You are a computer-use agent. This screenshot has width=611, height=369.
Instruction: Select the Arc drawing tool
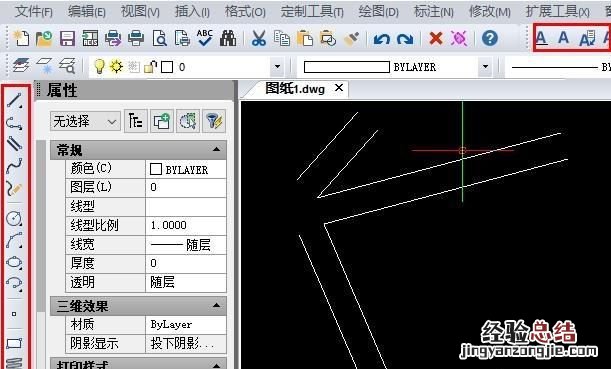click(14, 240)
